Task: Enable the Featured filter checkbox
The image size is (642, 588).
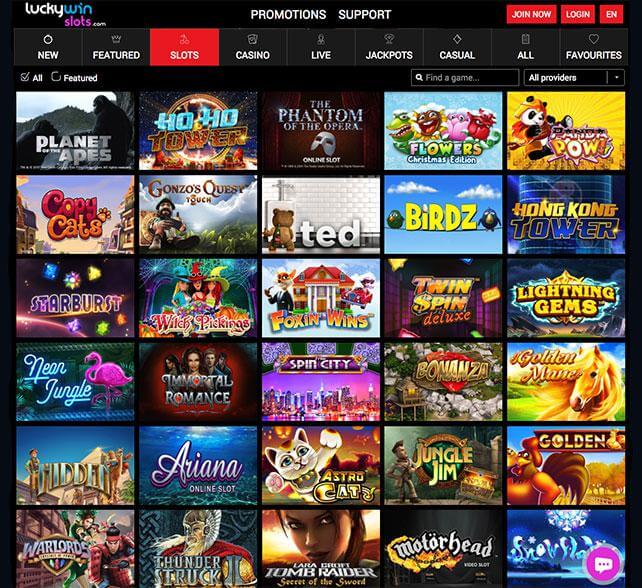Action: 56,77
